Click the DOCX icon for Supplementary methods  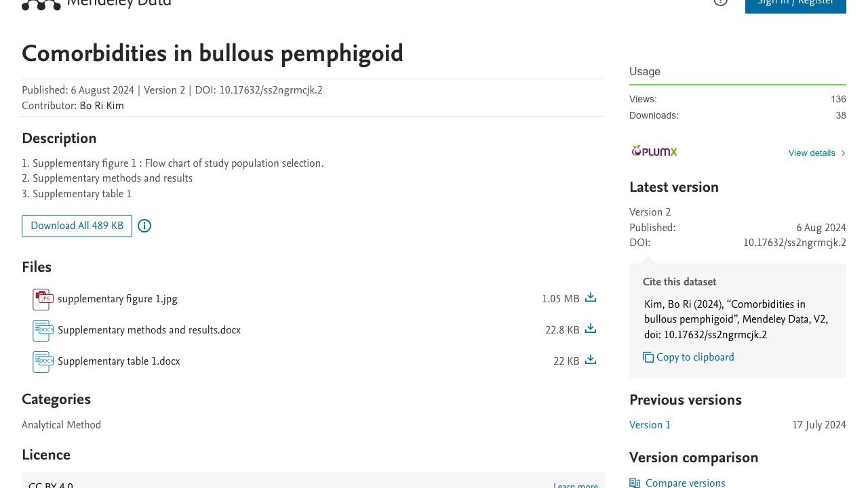tap(43, 330)
